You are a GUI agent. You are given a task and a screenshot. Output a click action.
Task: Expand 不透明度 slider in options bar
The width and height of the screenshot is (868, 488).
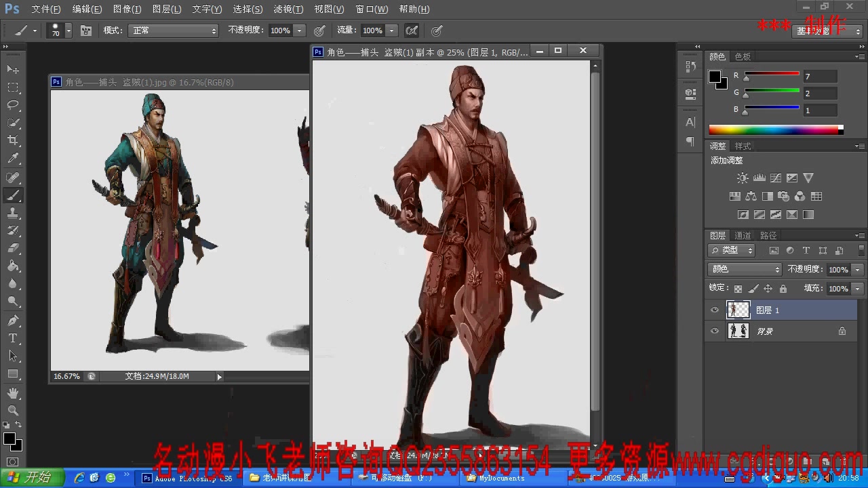[300, 30]
